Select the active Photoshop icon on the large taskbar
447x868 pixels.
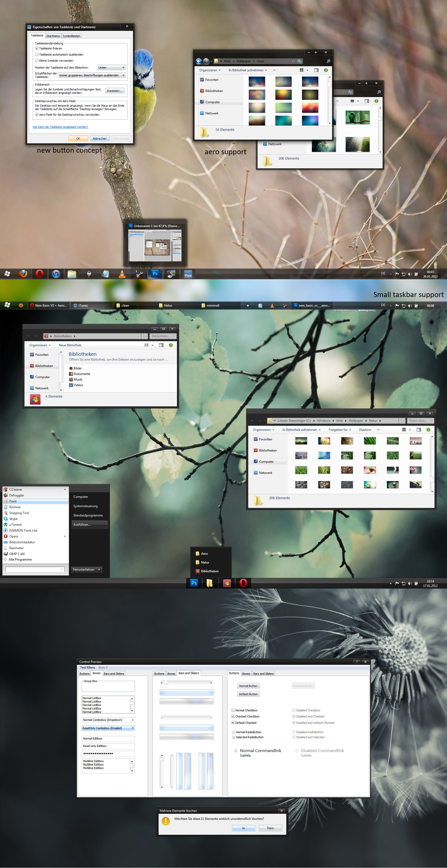[155, 273]
